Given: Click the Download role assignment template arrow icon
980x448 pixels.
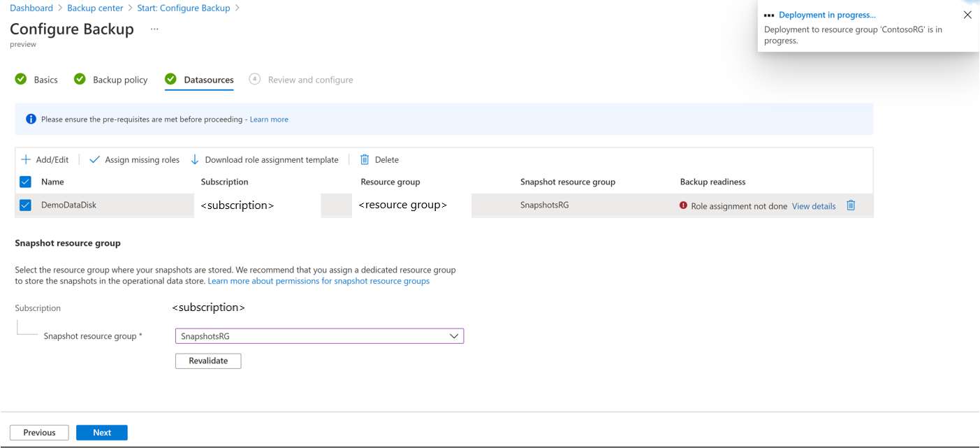Looking at the screenshot, I should 195,160.
